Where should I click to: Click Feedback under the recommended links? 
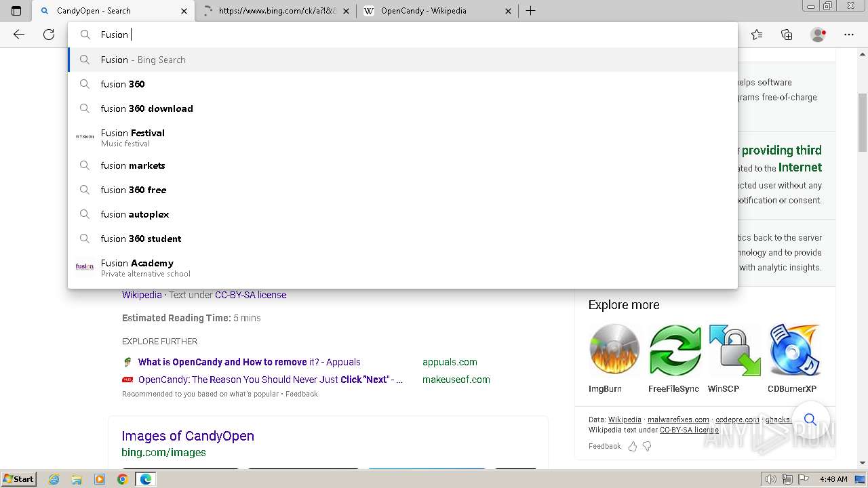click(301, 394)
